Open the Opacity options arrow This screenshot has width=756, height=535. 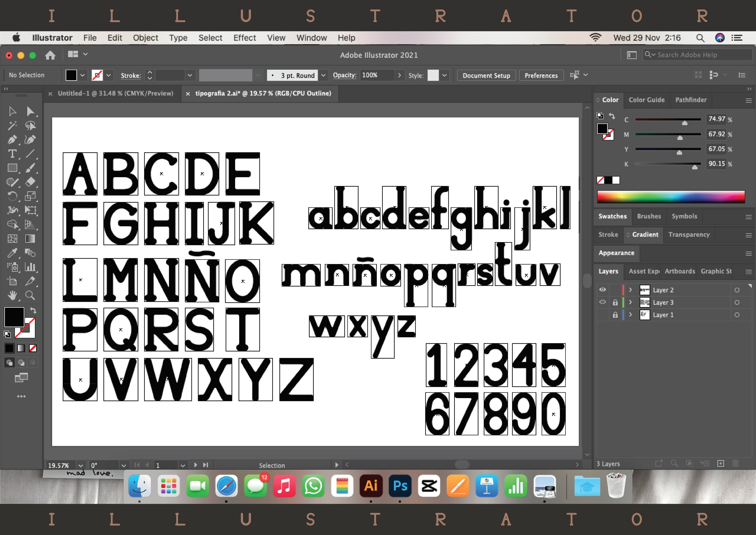[399, 75]
